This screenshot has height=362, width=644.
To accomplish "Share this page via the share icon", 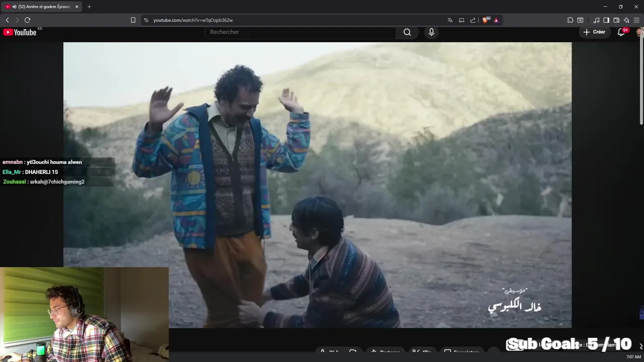I will 473,20.
